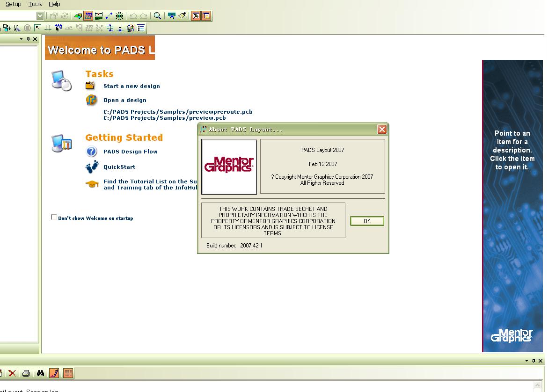This screenshot has height=392, width=548.
Task: Open recent file previewpreroute.pcb
Action: click(178, 112)
